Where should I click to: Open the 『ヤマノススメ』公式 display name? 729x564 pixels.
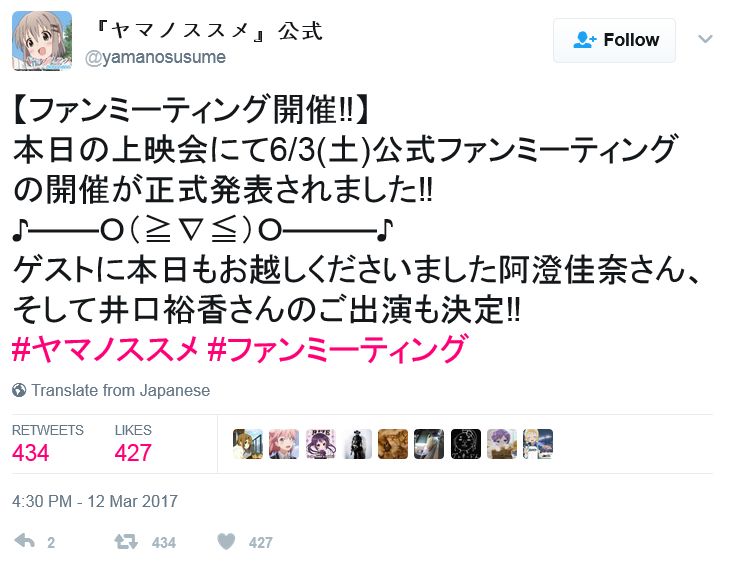click(x=208, y=31)
